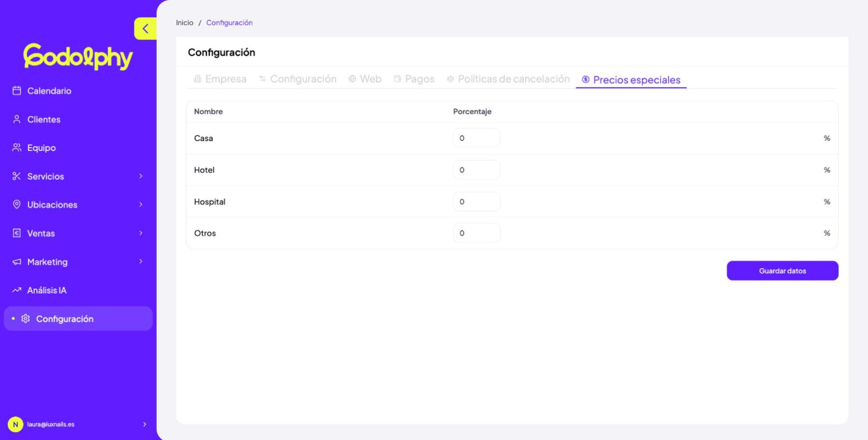Image resolution: width=868 pixels, height=440 pixels.
Task: Expand the Ubicaciones submenu chevron
Action: pos(141,205)
